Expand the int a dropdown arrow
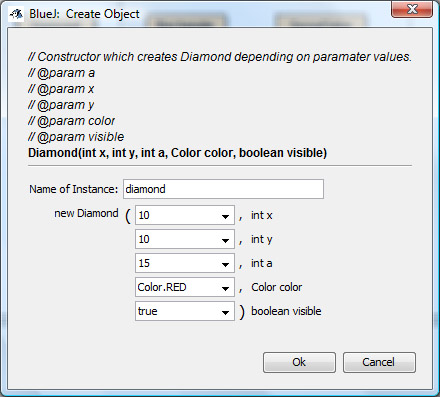 (x=225, y=264)
